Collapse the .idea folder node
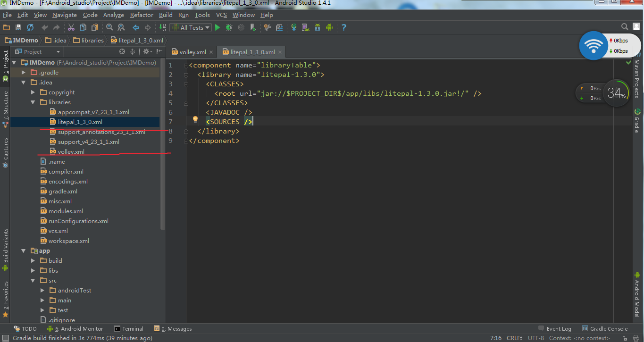This screenshot has height=342, width=644. point(24,82)
